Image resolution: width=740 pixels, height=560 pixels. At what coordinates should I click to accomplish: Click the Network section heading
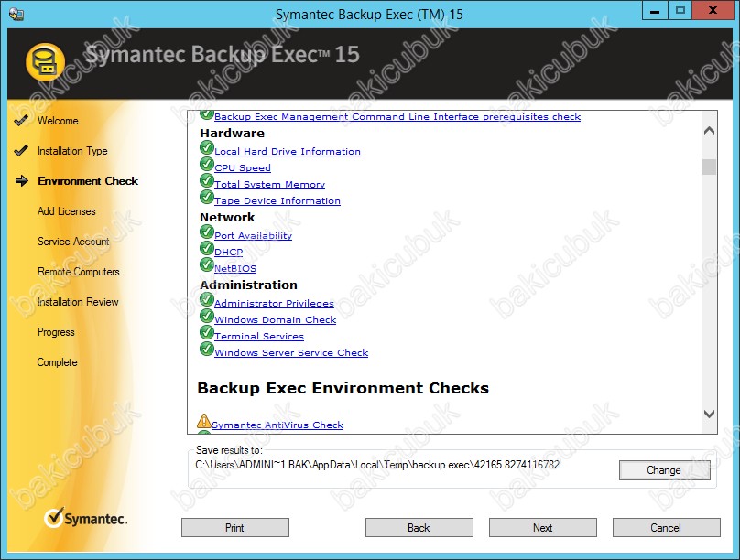pos(227,217)
